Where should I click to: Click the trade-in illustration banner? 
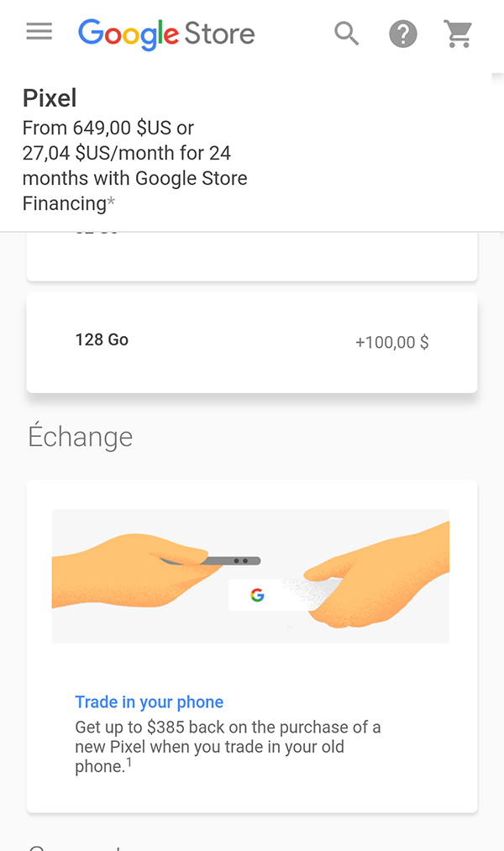[x=251, y=575]
